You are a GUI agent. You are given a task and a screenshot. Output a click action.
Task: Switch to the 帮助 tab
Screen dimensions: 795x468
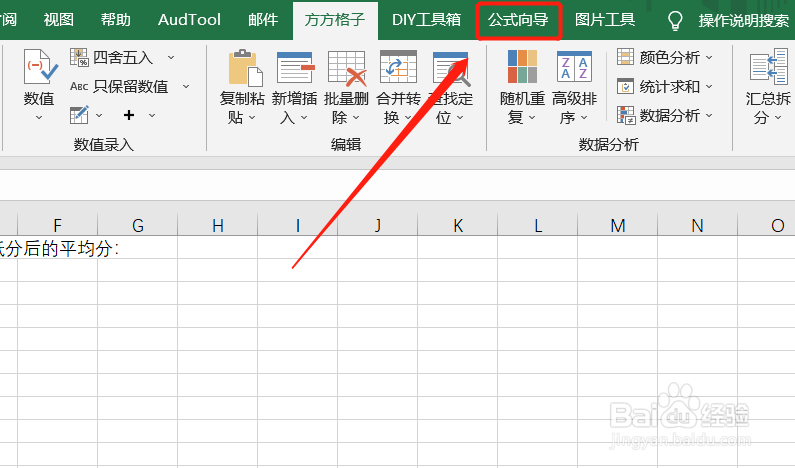116,20
